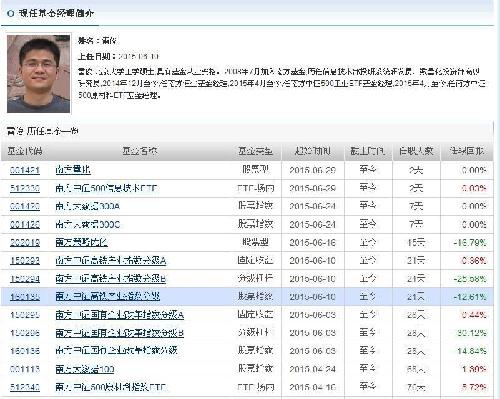Select the 南方中证500原材料指数ETF name text
This screenshot has width=500, height=399.
pyautogui.click(x=111, y=387)
